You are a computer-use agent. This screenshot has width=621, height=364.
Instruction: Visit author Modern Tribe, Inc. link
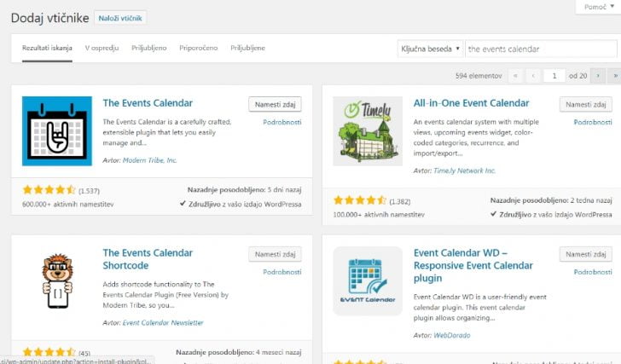[150, 160]
